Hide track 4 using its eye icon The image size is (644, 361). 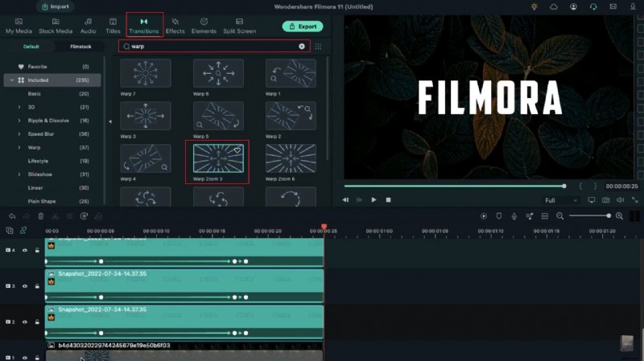coord(25,251)
